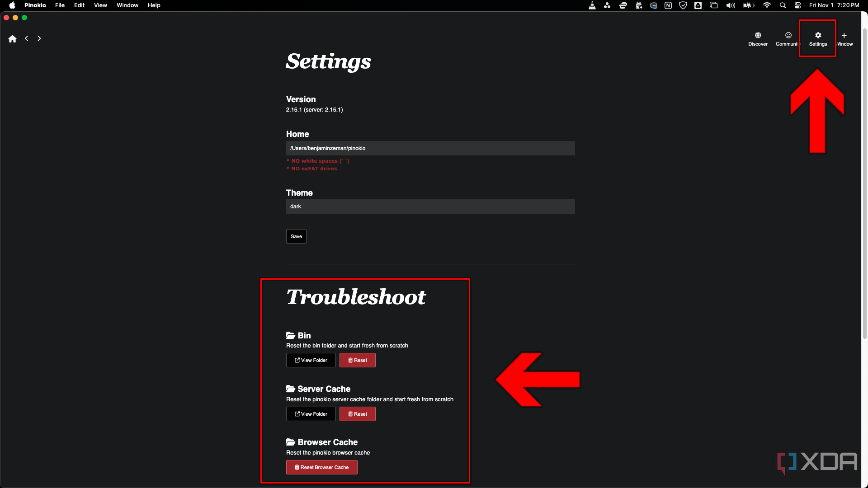The image size is (868, 488).
Task: Save the current settings
Action: click(x=296, y=236)
